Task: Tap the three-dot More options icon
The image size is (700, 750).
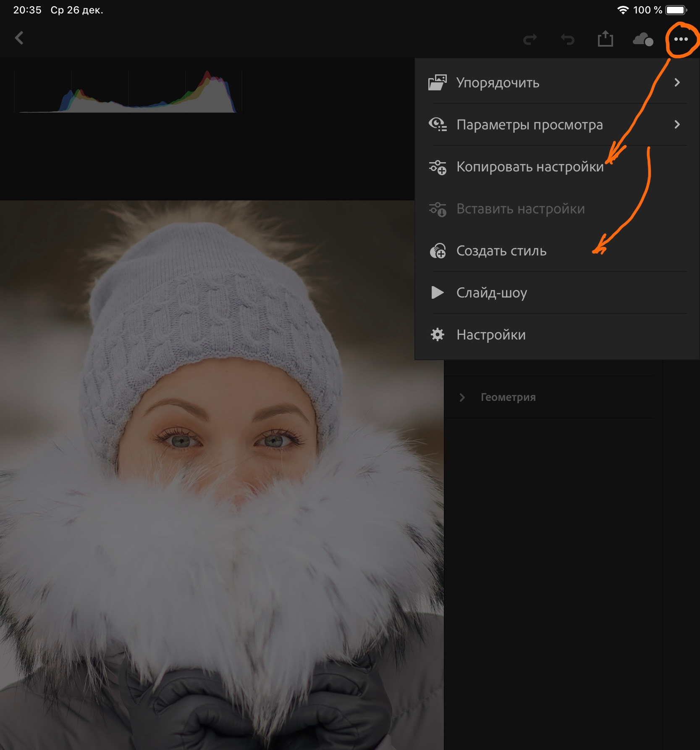Action: click(681, 39)
